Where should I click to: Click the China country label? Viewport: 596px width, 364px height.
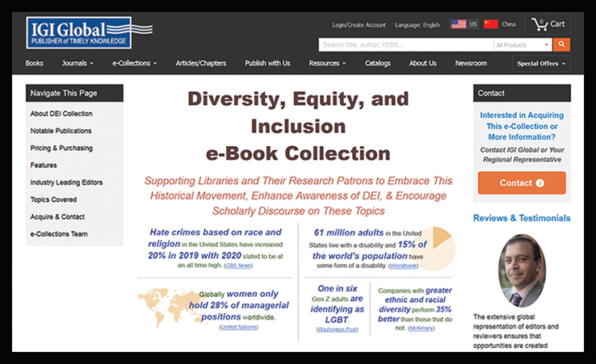[x=509, y=24]
